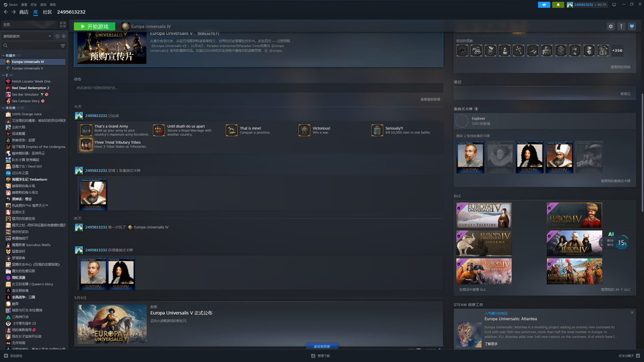Open the 2495613232 profile tab
This screenshot has width=644, height=362.
pos(71,12)
